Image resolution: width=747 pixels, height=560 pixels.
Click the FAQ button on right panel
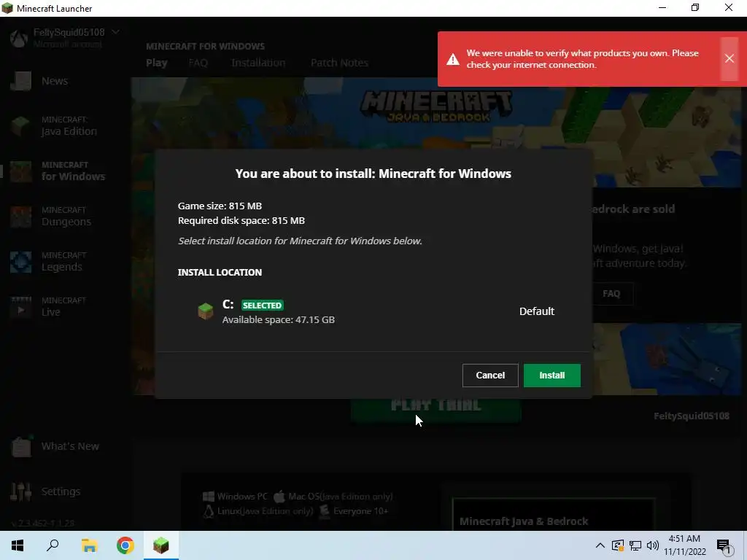[x=612, y=294]
